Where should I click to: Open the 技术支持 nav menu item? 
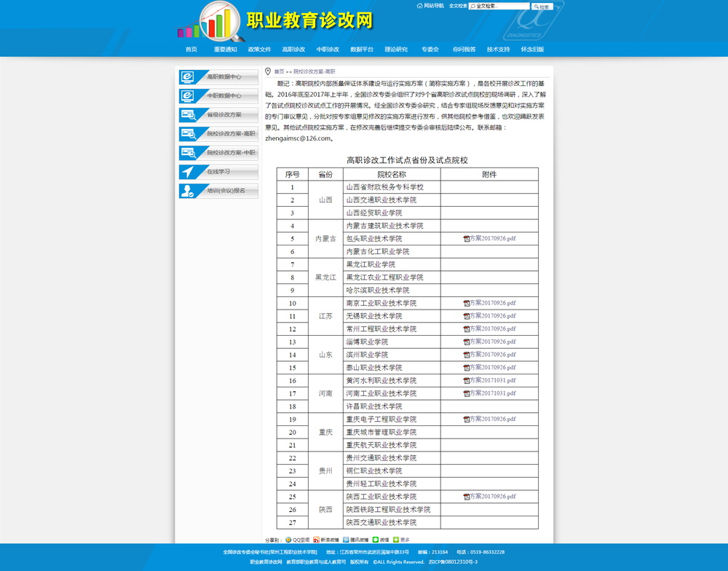pyautogui.click(x=498, y=50)
